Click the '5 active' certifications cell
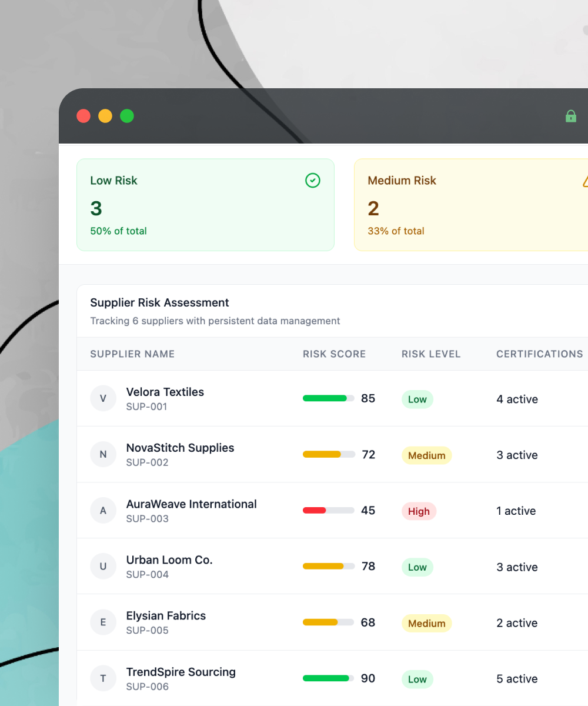This screenshot has width=588, height=706. tap(517, 680)
